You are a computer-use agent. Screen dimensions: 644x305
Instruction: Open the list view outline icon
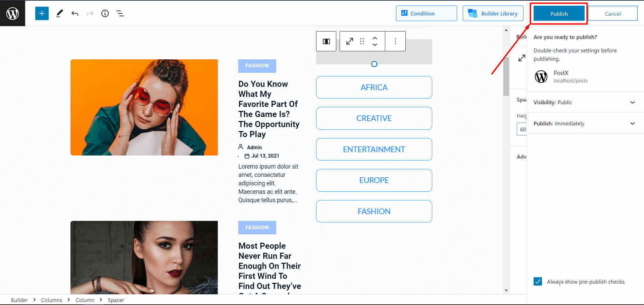point(120,13)
